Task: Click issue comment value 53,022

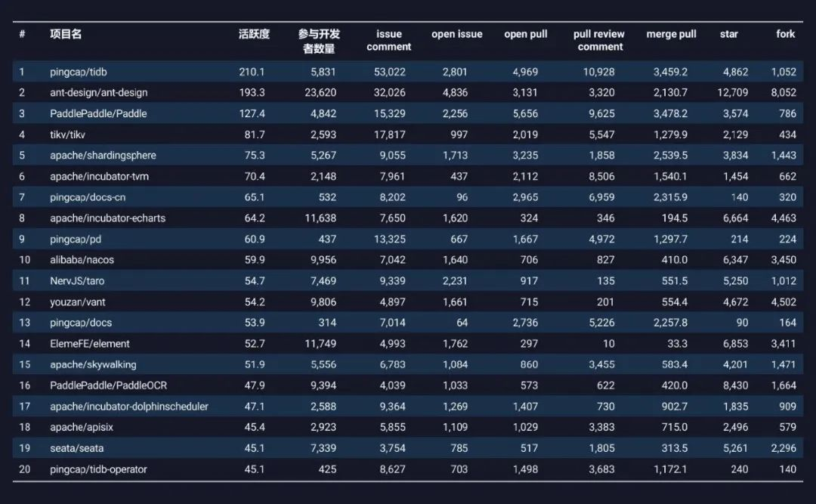Action: [390, 72]
